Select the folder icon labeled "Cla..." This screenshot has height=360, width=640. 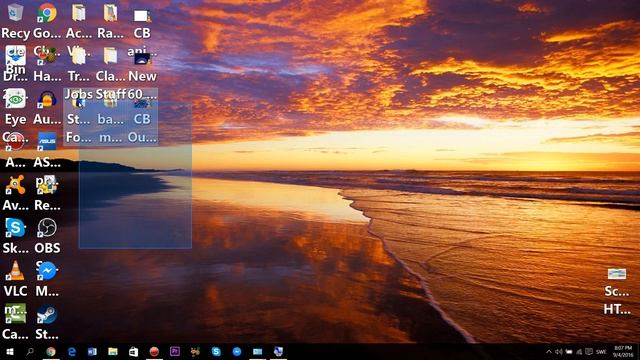coord(110,56)
